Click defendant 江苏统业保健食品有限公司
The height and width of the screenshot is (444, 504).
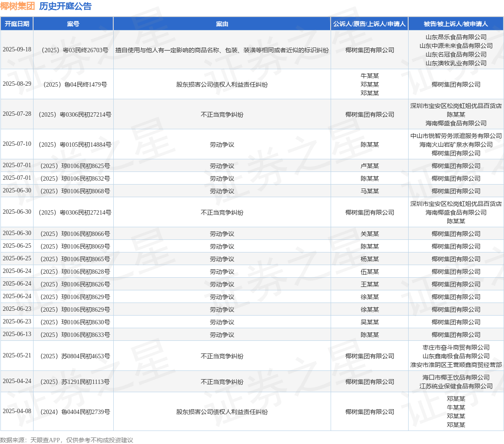[x=456, y=386]
